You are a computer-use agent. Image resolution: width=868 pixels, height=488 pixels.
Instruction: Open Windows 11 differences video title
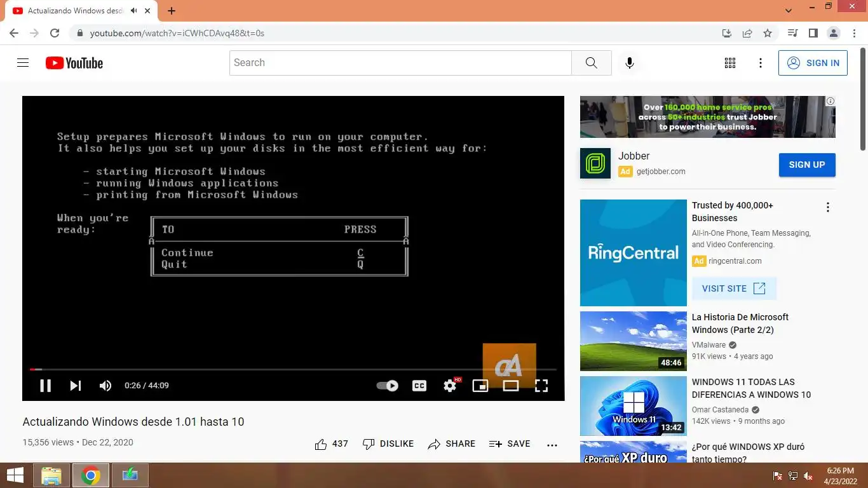(x=751, y=388)
